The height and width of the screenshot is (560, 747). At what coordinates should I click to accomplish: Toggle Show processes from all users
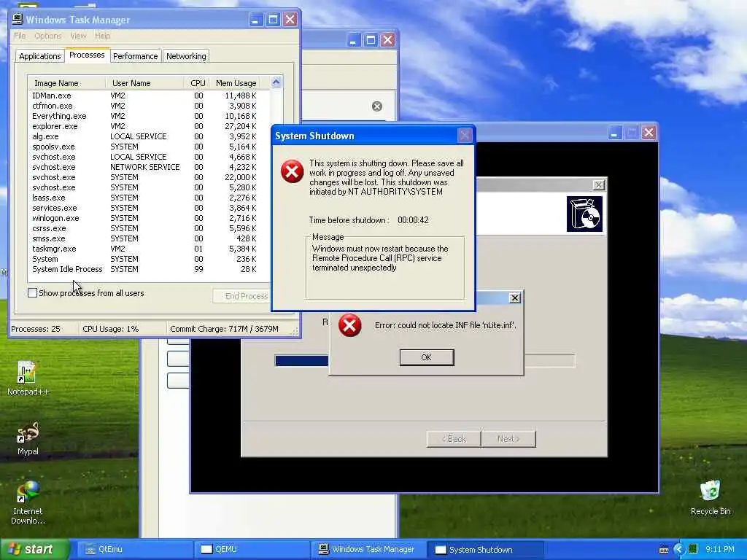click(32, 293)
